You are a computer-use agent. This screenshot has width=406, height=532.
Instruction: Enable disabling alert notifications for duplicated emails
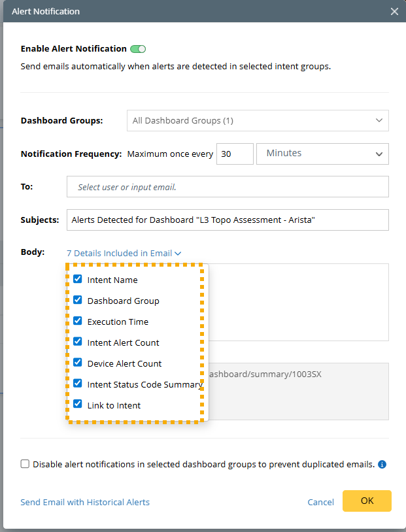24,464
